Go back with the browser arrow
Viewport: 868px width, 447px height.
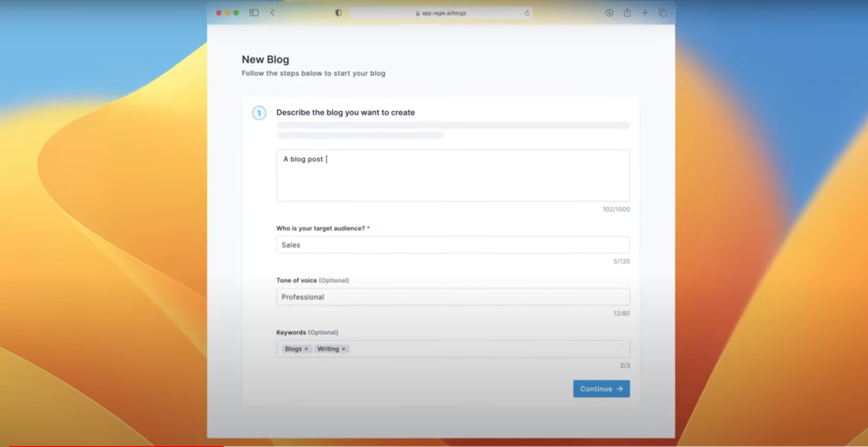click(272, 13)
